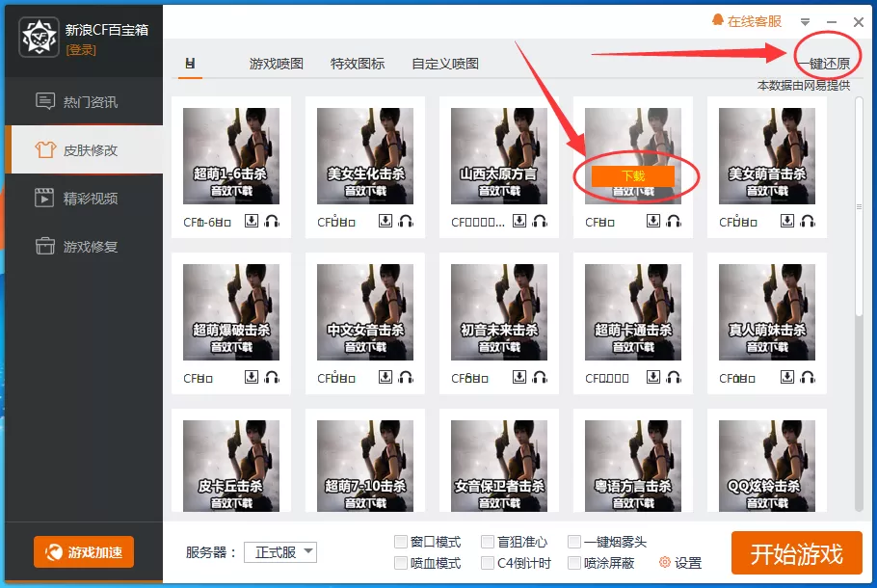
Task: Click the 新浪CF百宝箱 star logo
Action: 39,37
